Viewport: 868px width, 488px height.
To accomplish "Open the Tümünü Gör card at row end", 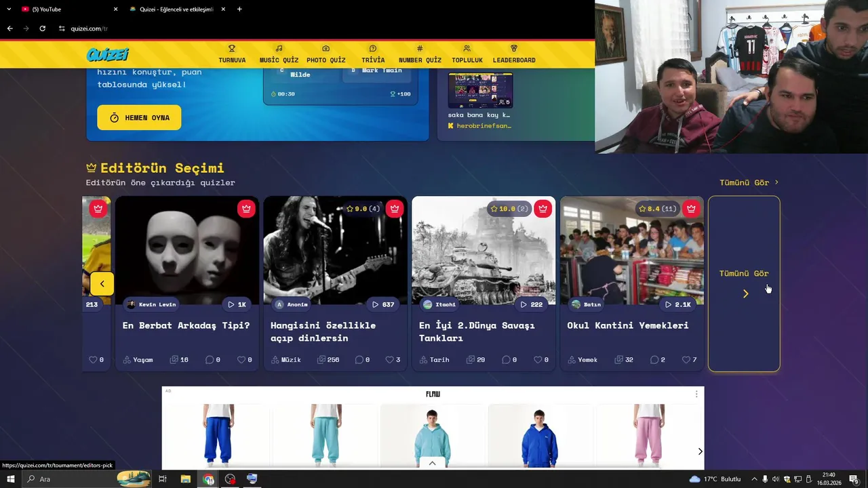I will (x=744, y=284).
